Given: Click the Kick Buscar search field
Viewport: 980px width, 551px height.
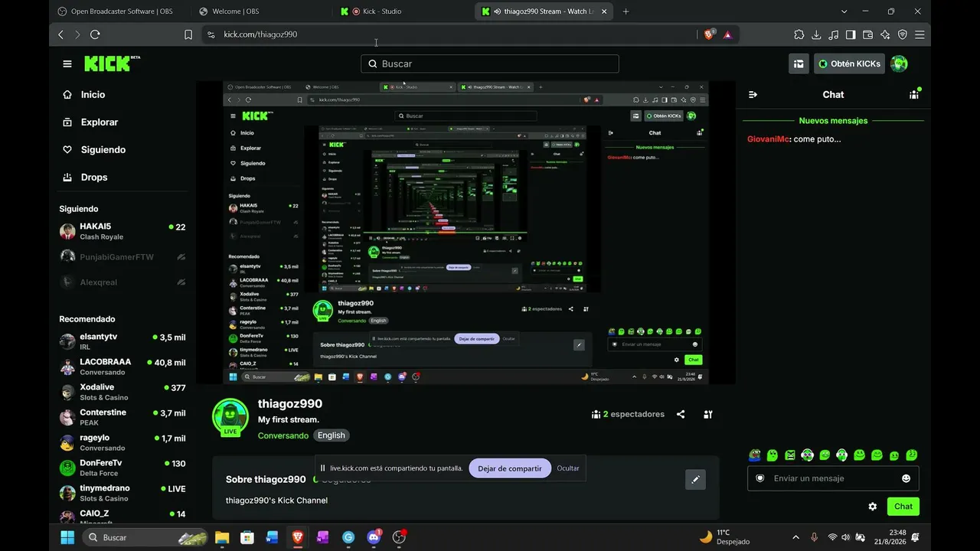Looking at the screenshot, I should 490,64.
